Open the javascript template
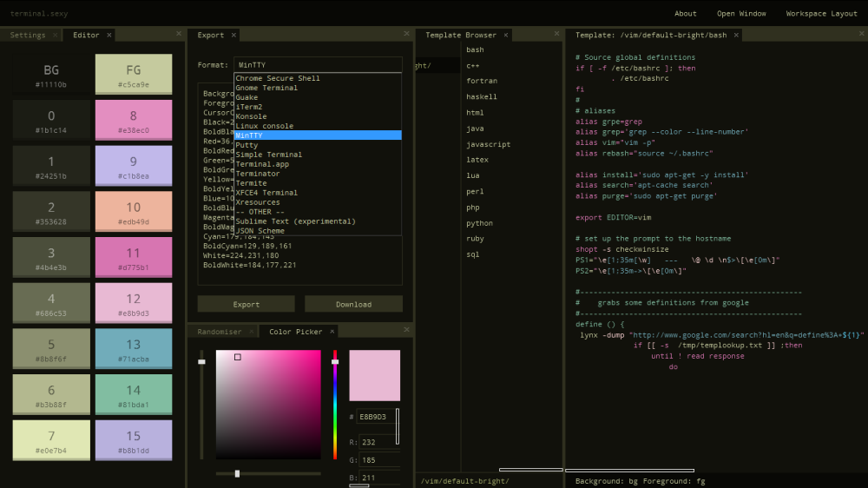Screen dimensions: 868x488 point(488,144)
